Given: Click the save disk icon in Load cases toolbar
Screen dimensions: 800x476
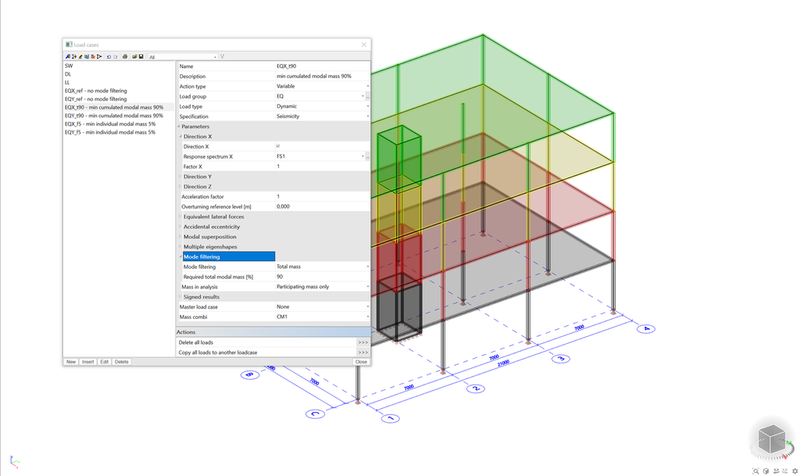Looking at the screenshot, I should pos(141,57).
